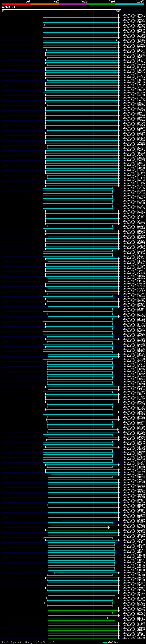Select hit UniRef100_Q8GRJ7

tap(133, 394)
